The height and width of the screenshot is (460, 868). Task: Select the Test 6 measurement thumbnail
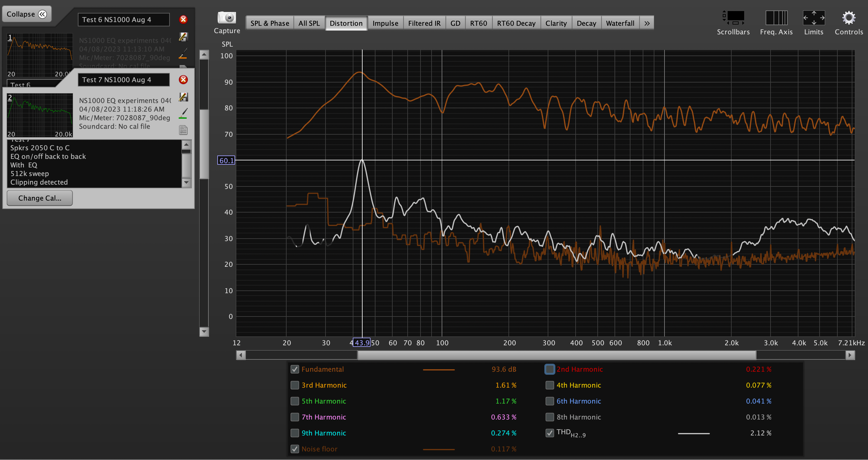[40, 56]
